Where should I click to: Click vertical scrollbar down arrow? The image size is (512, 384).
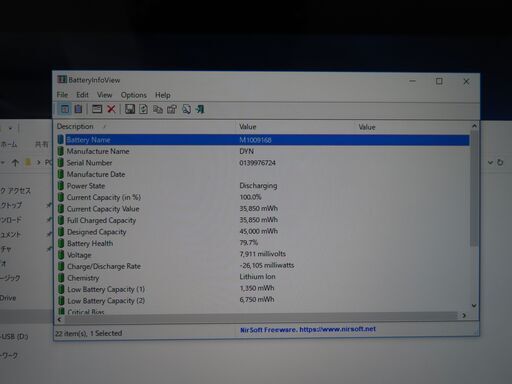coord(474,305)
